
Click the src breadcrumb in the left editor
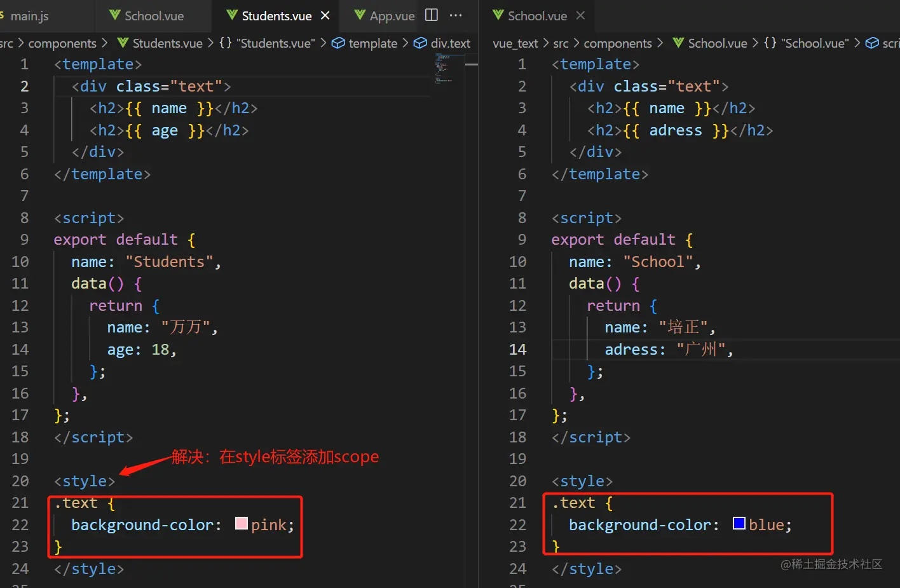tap(6, 43)
